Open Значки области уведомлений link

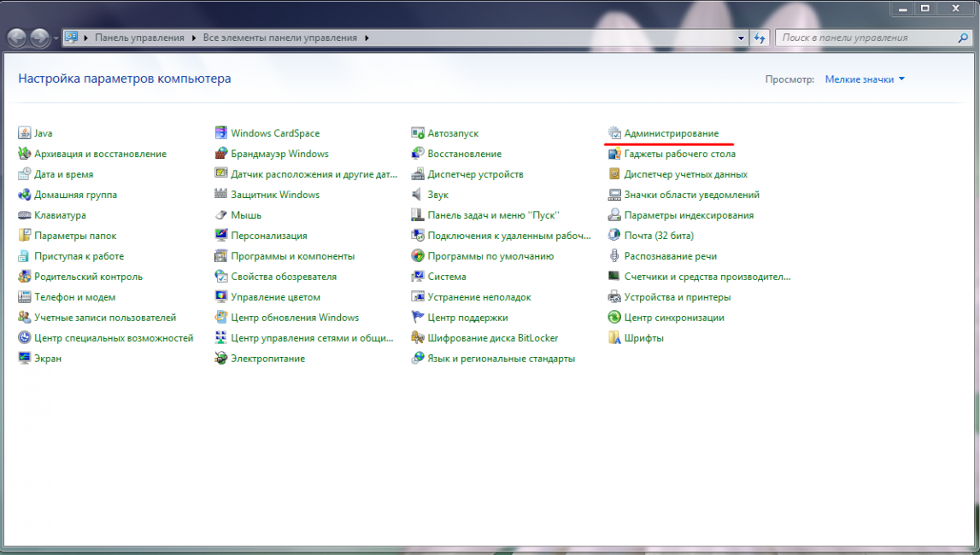(x=692, y=195)
